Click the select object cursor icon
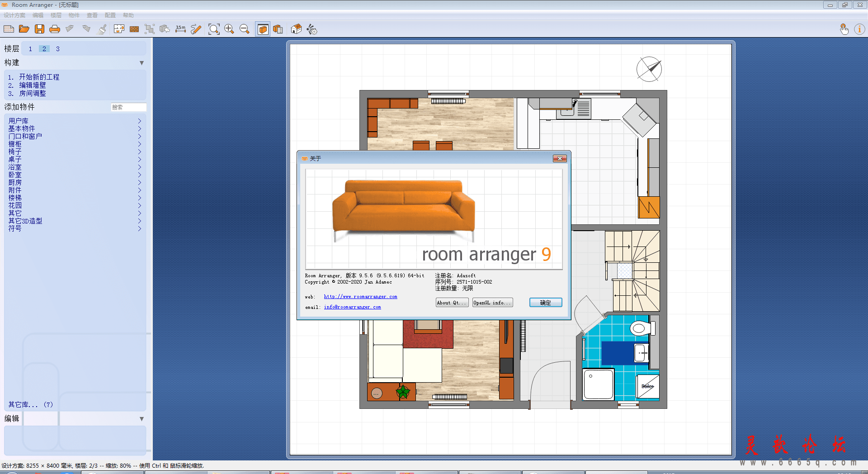Image resolution: width=868 pixels, height=474 pixels. 165,29
